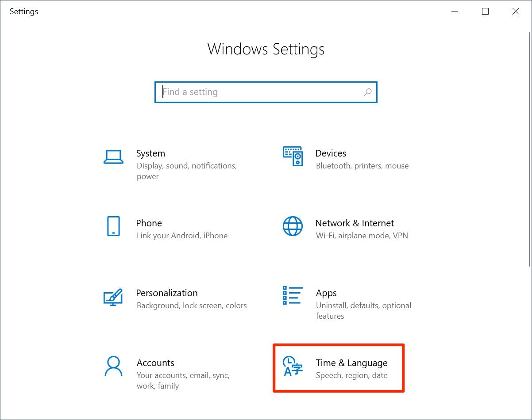Click the Apps list icon
This screenshot has height=420, width=532.
[293, 296]
